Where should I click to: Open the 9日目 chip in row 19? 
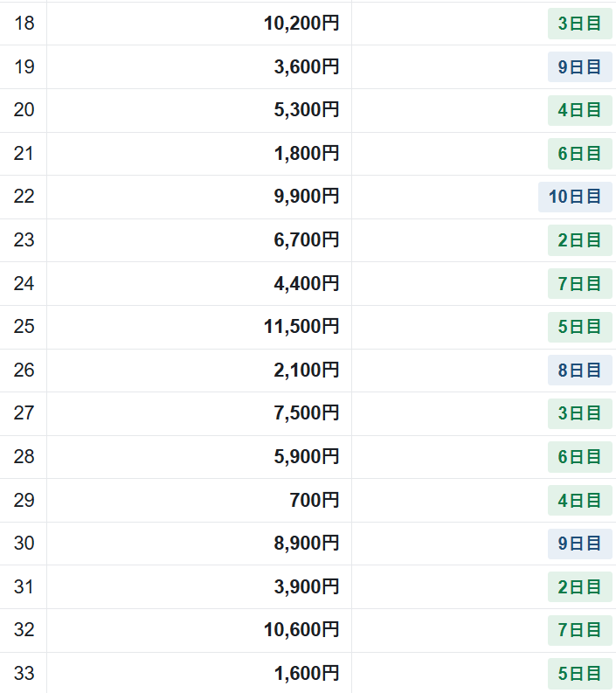(x=580, y=66)
